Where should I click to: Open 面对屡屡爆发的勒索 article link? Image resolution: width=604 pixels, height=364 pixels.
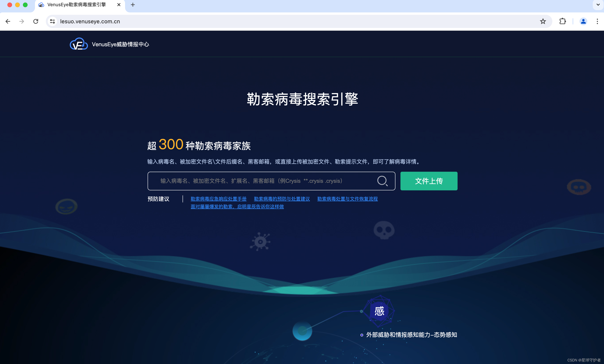pyautogui.click(x=237, y=207)
